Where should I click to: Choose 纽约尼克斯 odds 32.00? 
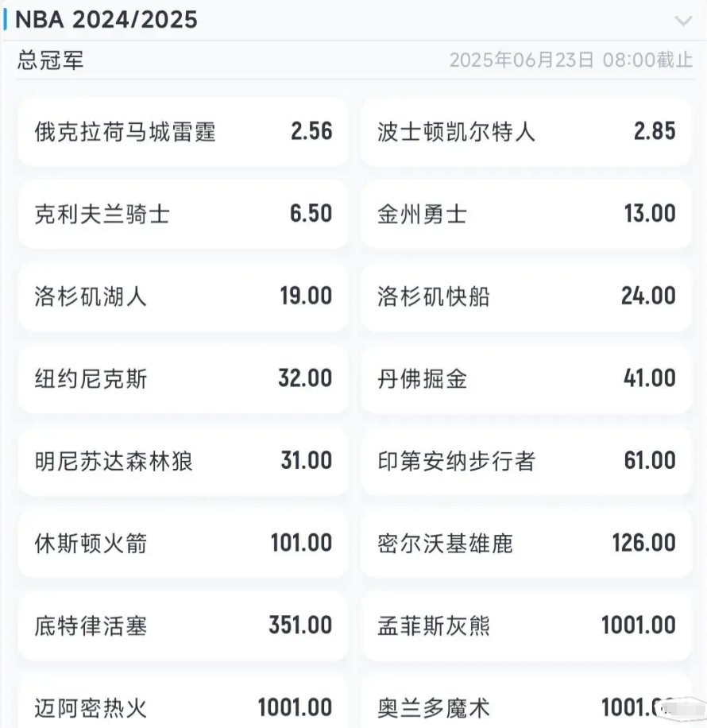184,379
